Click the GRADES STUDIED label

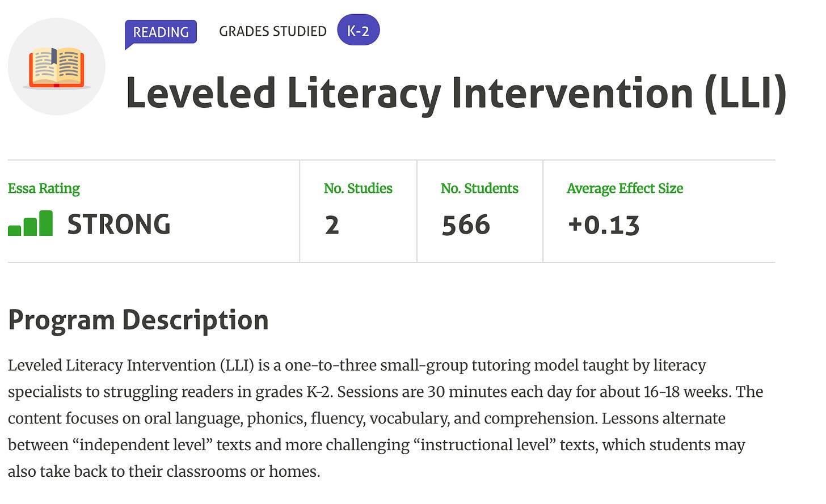pos(273,31)
